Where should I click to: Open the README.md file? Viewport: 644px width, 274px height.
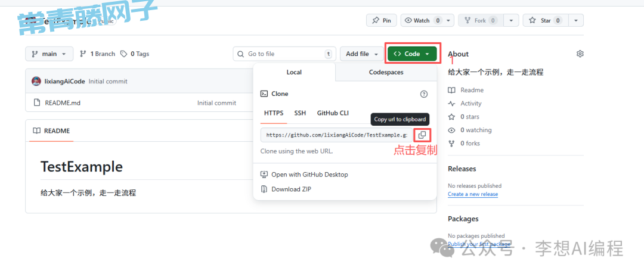62,103
